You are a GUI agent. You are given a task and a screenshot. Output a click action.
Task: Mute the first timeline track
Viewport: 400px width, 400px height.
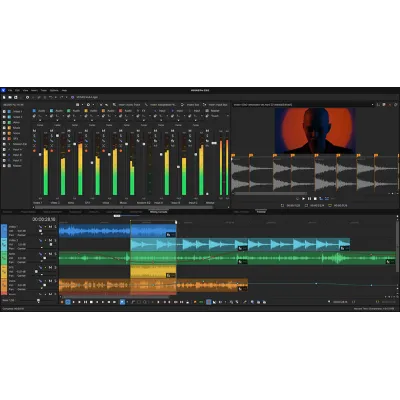click(x=50, y=227)
